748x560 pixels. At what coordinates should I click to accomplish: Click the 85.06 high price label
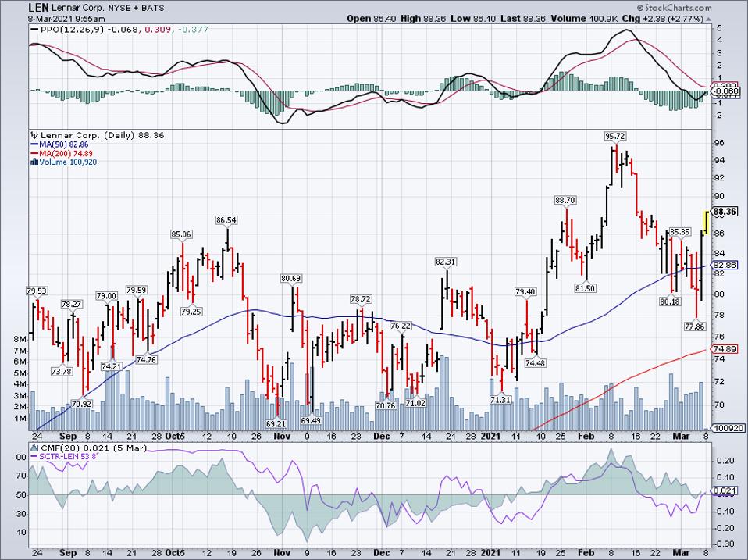[x=181, y=234]
